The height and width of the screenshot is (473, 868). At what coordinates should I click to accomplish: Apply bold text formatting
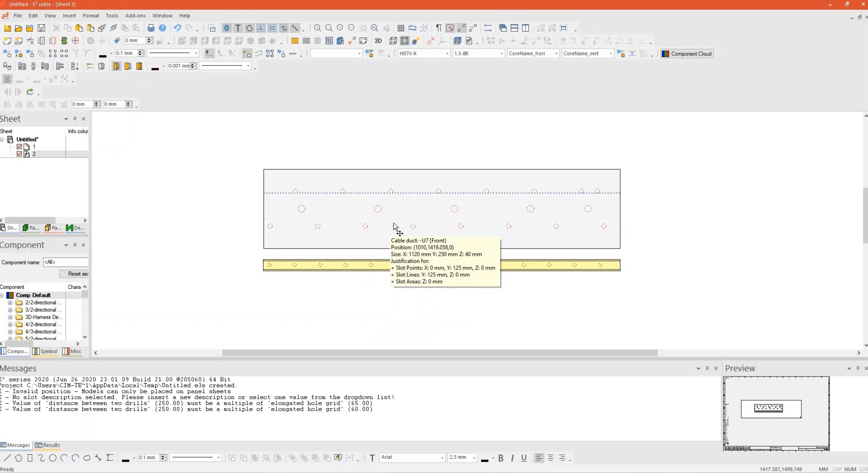(x=501, y=458)
